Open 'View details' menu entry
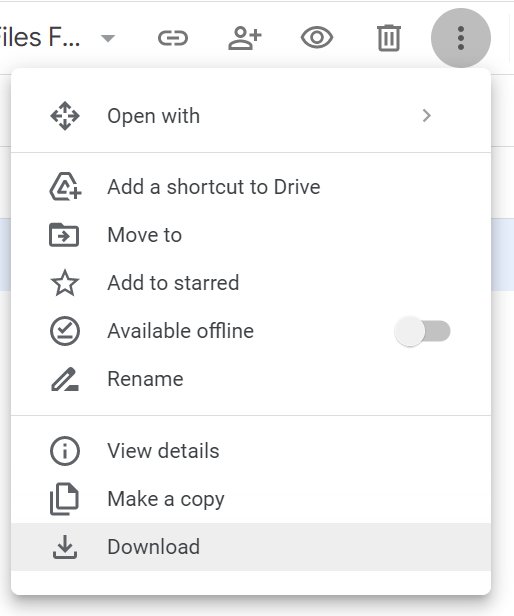 pos(251,451)
